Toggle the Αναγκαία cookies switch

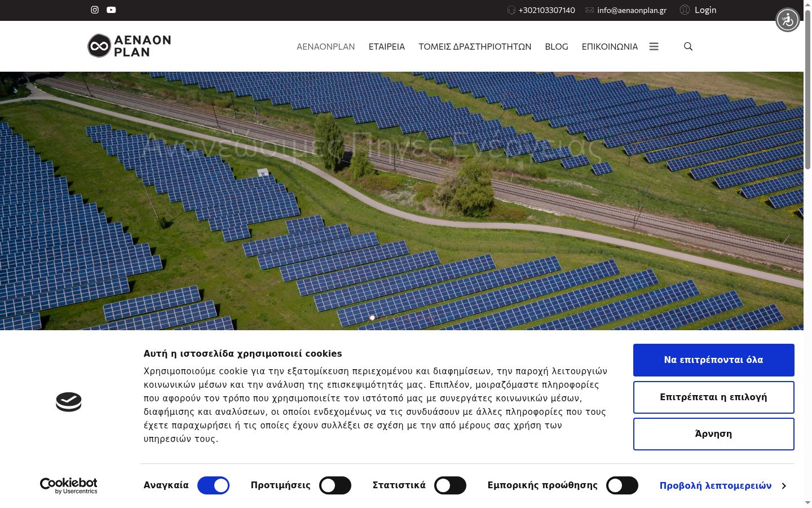coord(213,485)
